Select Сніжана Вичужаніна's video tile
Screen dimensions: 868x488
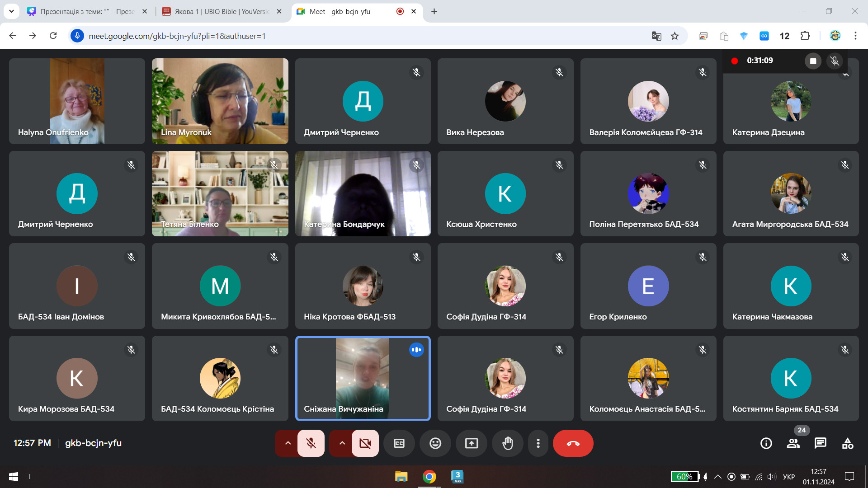(363, 378)
